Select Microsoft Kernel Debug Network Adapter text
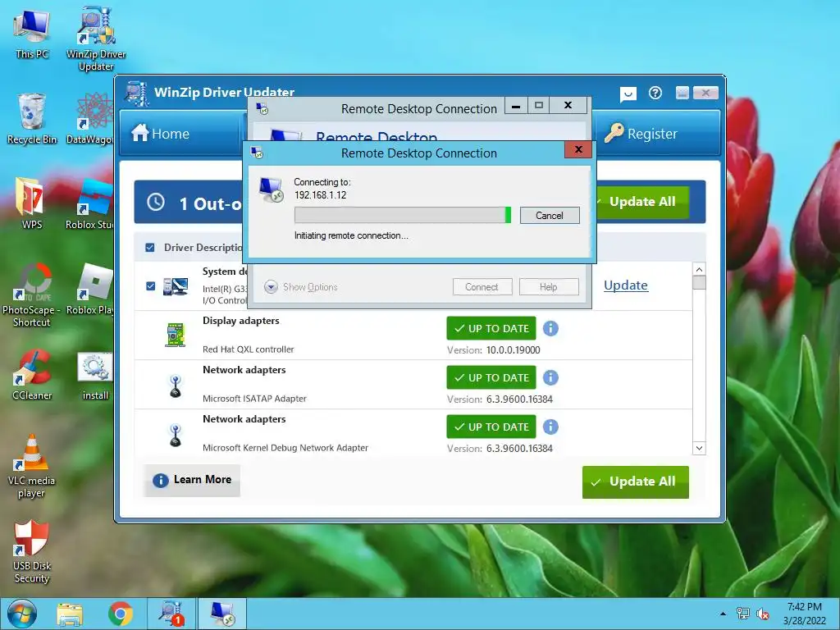Viewport: 840px width, 630px height. point(285,448)
